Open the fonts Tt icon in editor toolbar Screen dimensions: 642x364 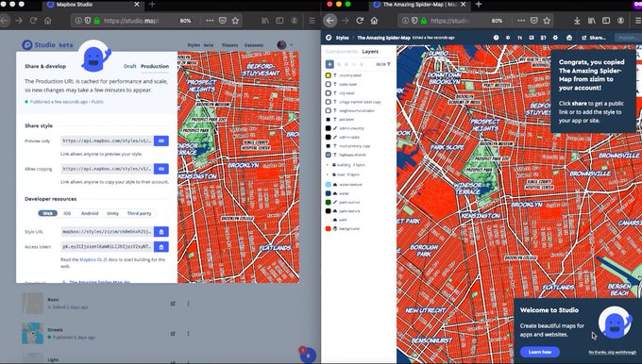519,38
